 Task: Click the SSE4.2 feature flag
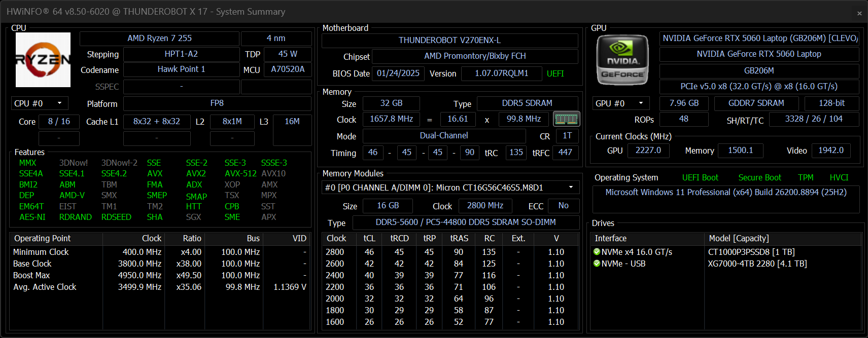point(114,173)
